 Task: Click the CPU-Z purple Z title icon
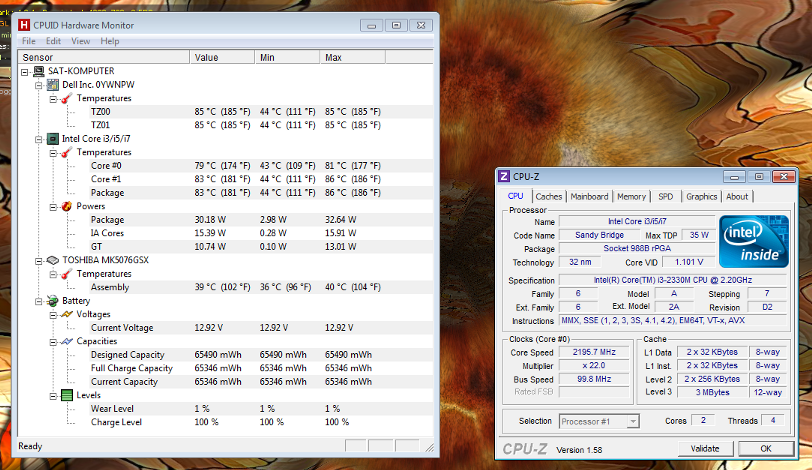pos(504,177)
